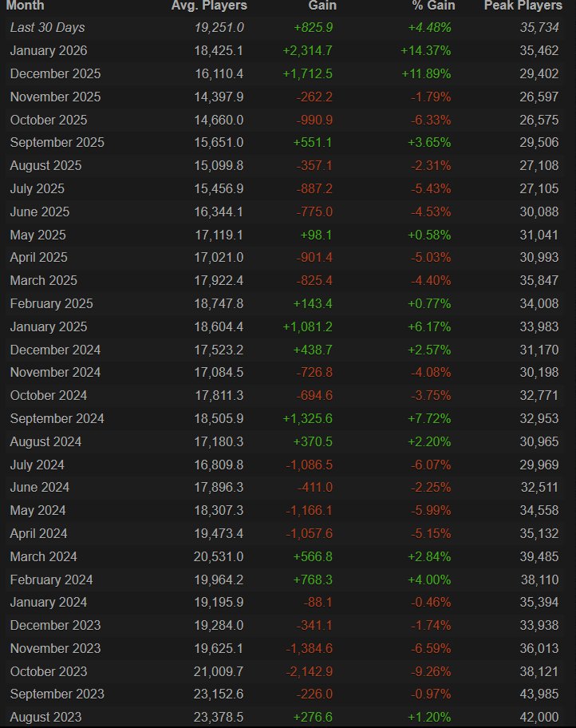Click the Avg. Players column header
Screen dimensions: 576x728
[209, 6]
